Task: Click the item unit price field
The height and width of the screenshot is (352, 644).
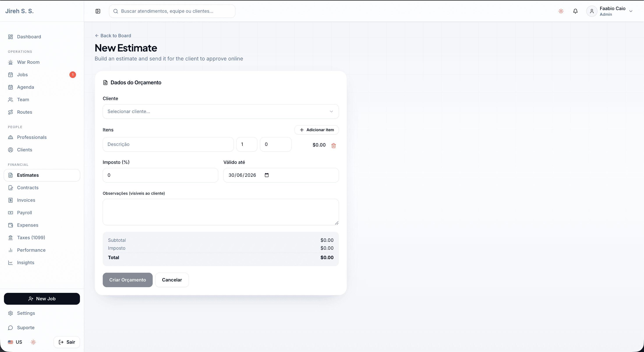Action: [276, 145]
